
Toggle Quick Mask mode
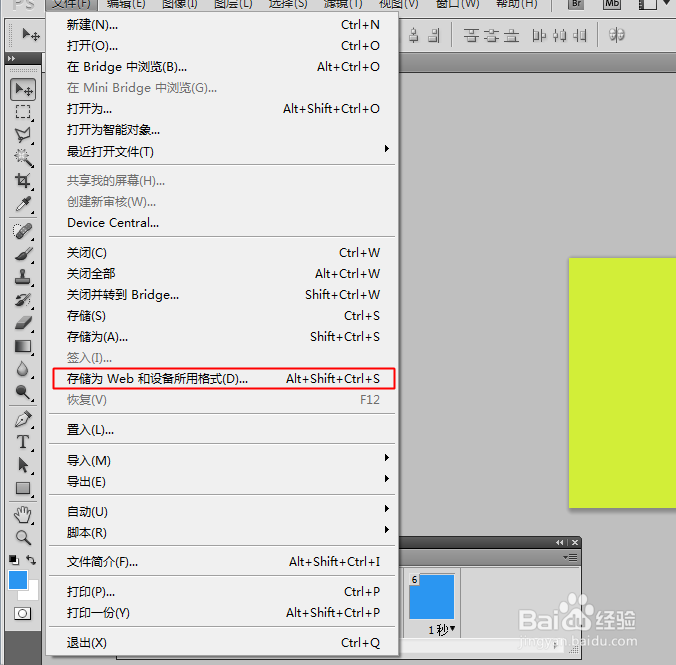(22, 613)
